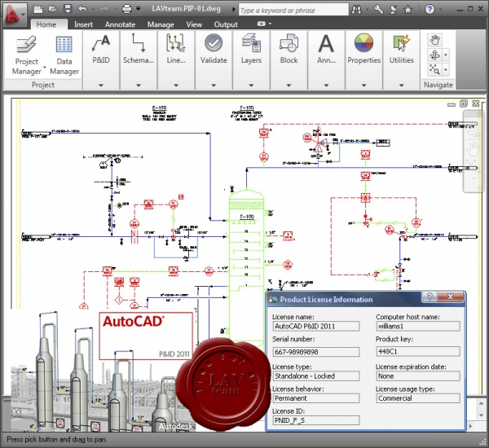The width and height of the screenshot is (489, 448).
Task: Click the New file icon in the quick access toolbar
Action: pyautogui.click(x=38, y=9)
